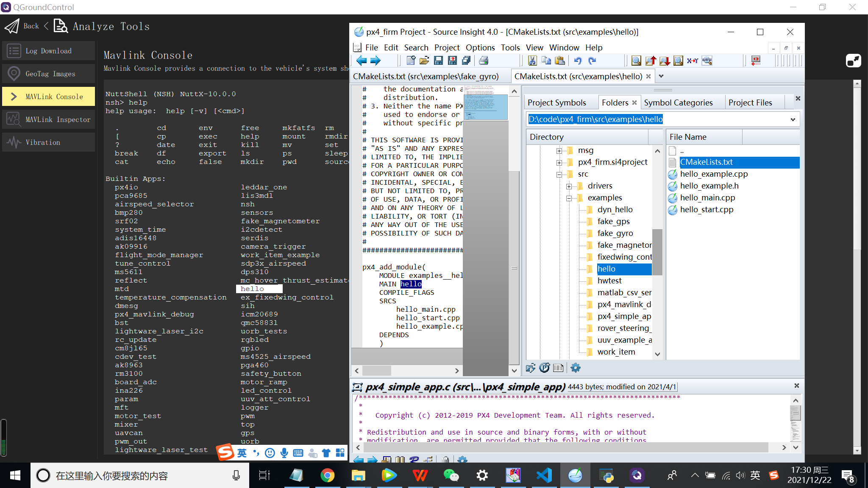Open Visual Studio Code from the taskbar

[544, 475]
